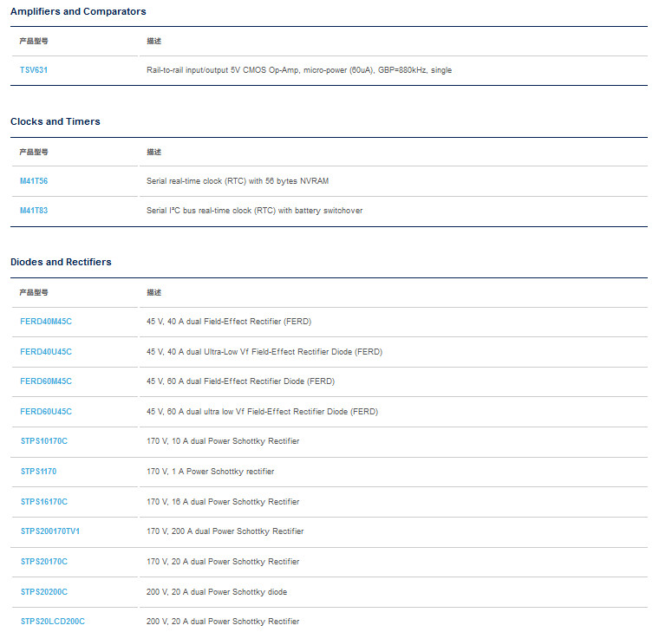
Task: Click '170 V, 200 A dual Power Schottky Rectifier' text
Action: (x=225, y=531)
